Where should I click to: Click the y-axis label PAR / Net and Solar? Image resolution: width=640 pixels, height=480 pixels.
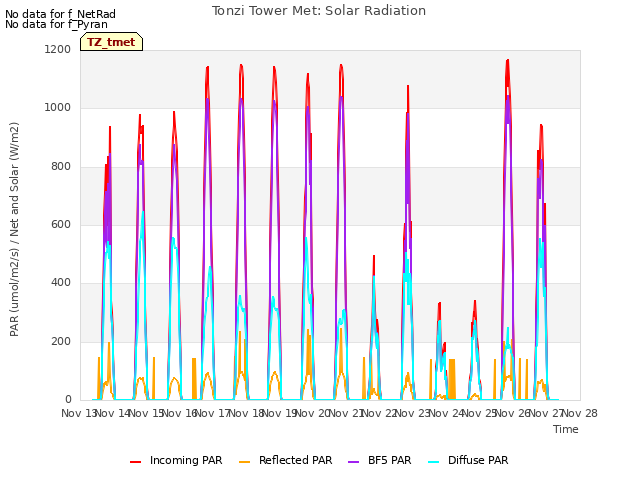click(x=14, y=229)
